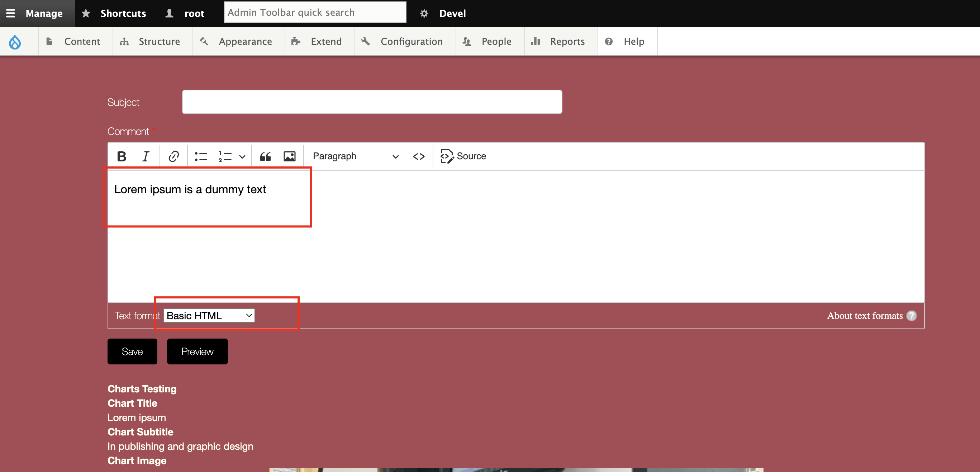The image size is (980, 472).
Task: Click the Drupal logo in the admin bar
Action: click(x=15, y=41)
